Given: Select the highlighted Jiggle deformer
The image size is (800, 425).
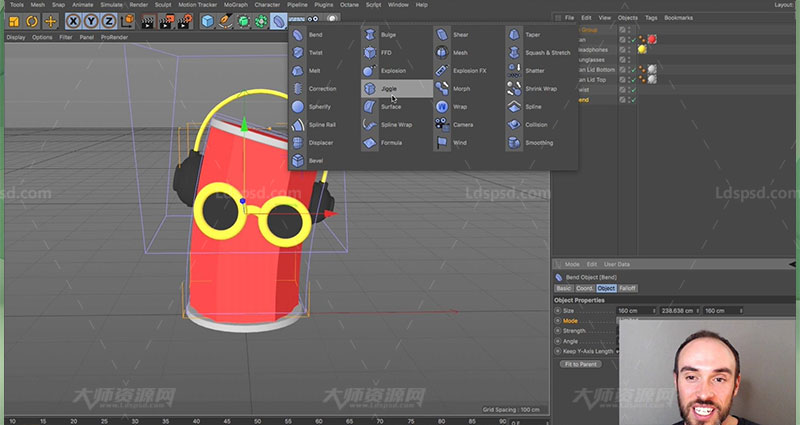Looking at the screenshot, I should click(397, 89).
